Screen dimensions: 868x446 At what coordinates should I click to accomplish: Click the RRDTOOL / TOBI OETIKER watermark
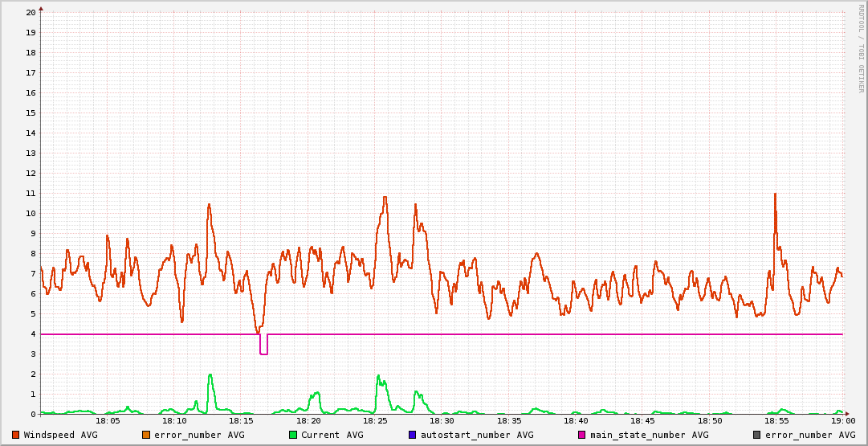(861, 48)
